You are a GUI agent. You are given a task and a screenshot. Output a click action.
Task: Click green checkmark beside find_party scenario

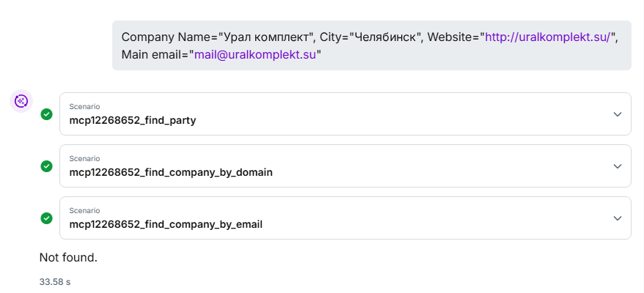(x=46, y=114)
